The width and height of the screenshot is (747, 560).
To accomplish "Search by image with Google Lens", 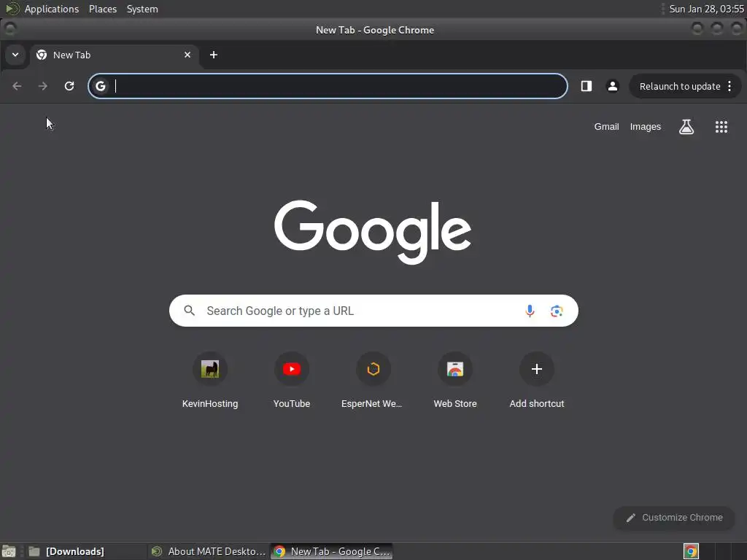I will coord(557,311).
